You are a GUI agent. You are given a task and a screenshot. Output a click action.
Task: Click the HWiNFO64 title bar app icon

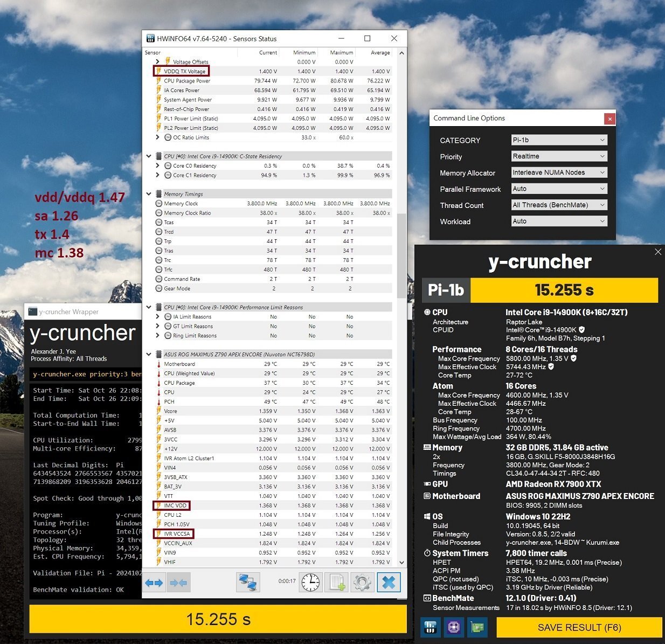point(149,39)
